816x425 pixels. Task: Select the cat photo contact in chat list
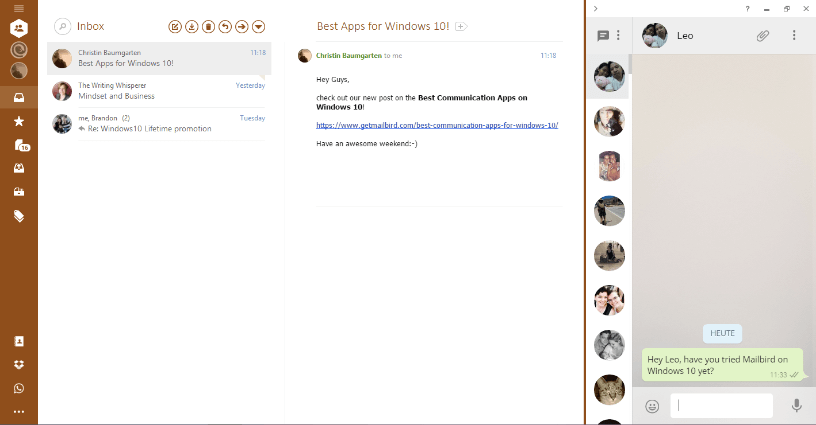pos(609,389)
